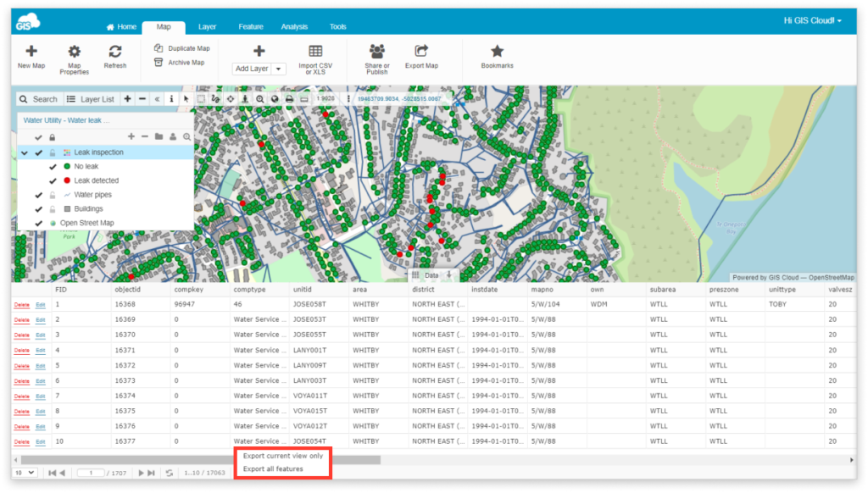Screen dimensions: 868x493
Task: Select the pointer select tool
Action: [186, 99]
